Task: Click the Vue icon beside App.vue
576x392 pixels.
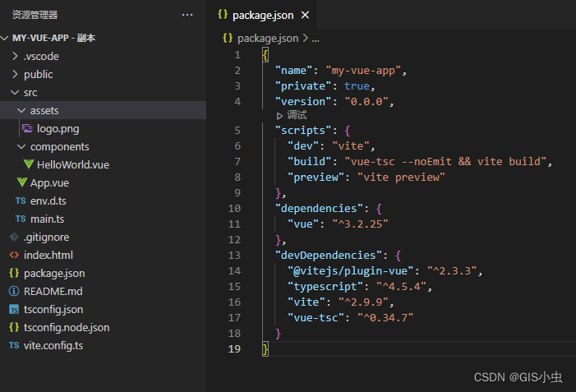Action: pos(21,182)
